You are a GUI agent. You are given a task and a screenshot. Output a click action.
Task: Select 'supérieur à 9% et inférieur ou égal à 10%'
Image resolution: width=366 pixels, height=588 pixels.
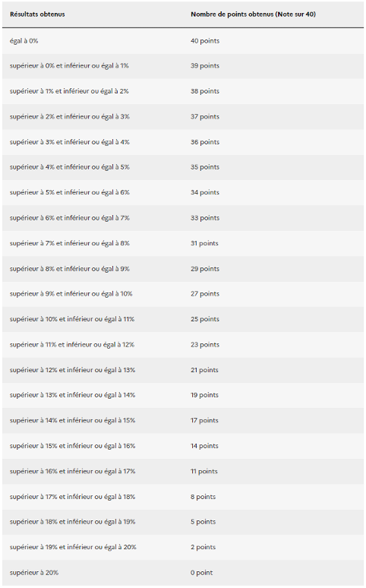click(x=71, y=294)
